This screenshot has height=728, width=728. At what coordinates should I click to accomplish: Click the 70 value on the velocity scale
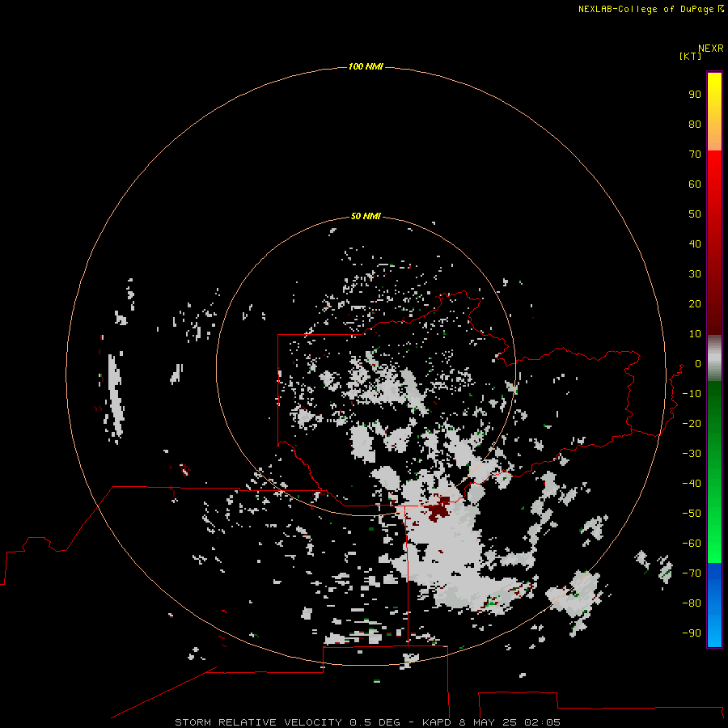tap(695, 154)
